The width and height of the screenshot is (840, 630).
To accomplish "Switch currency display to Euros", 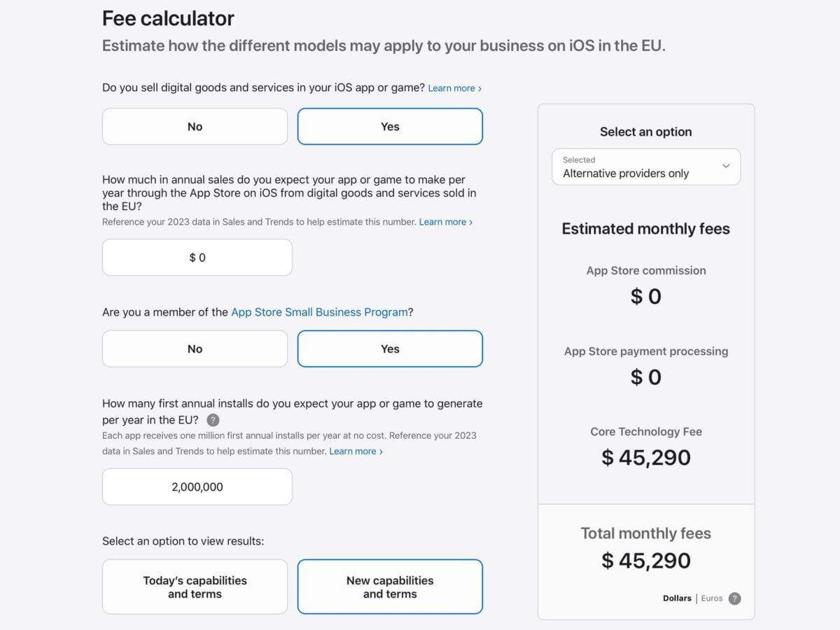I will 712,598.
